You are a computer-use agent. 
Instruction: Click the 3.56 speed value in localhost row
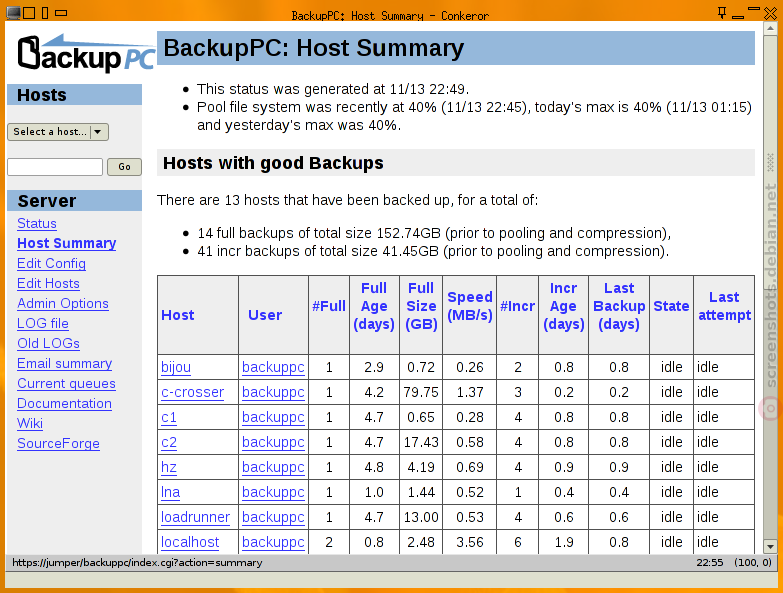[x=470, y=542]
